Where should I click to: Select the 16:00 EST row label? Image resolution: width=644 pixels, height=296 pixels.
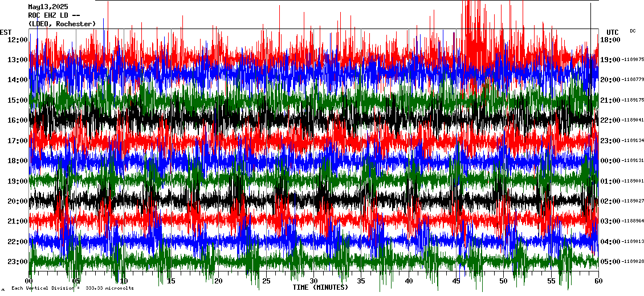tap(18, 120)
